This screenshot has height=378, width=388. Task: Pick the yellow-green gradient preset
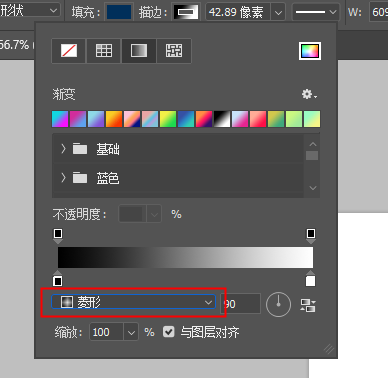[x=168, y=119]
